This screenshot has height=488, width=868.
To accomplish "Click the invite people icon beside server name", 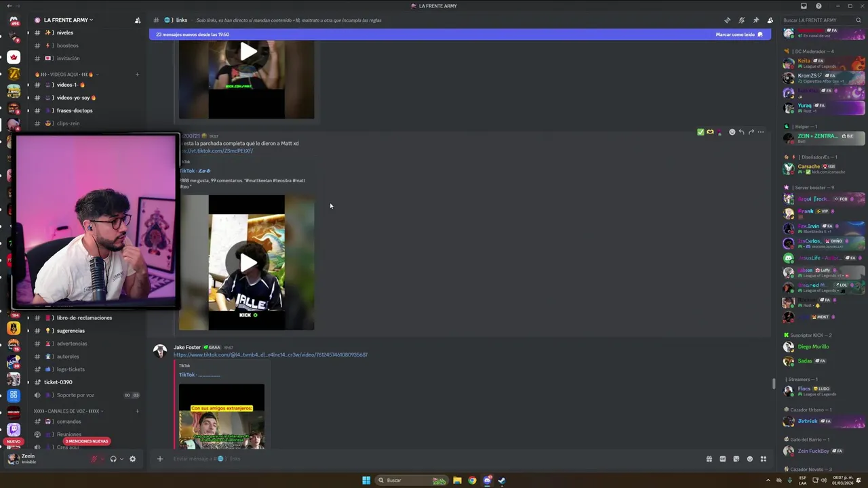I will pyautogui.click(x=138, y=20).
